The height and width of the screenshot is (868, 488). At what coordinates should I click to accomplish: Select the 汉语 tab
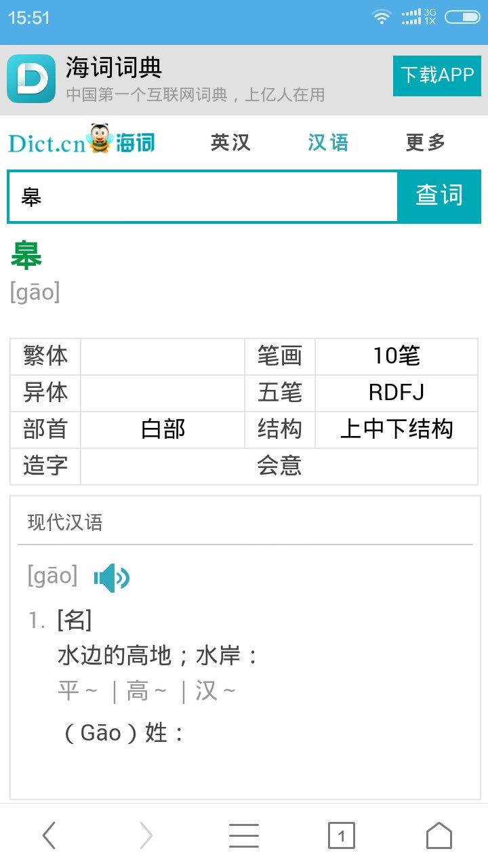tap(328, 142)
